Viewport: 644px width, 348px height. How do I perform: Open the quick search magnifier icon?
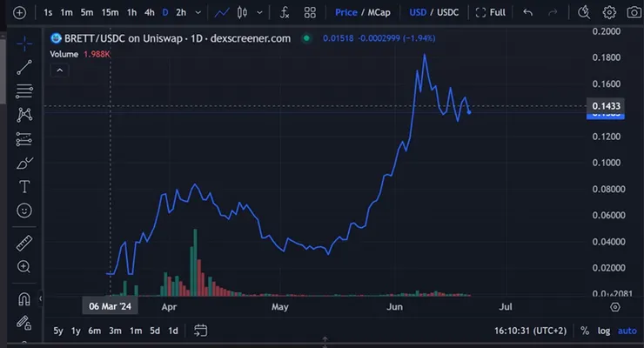coord(584,13)
